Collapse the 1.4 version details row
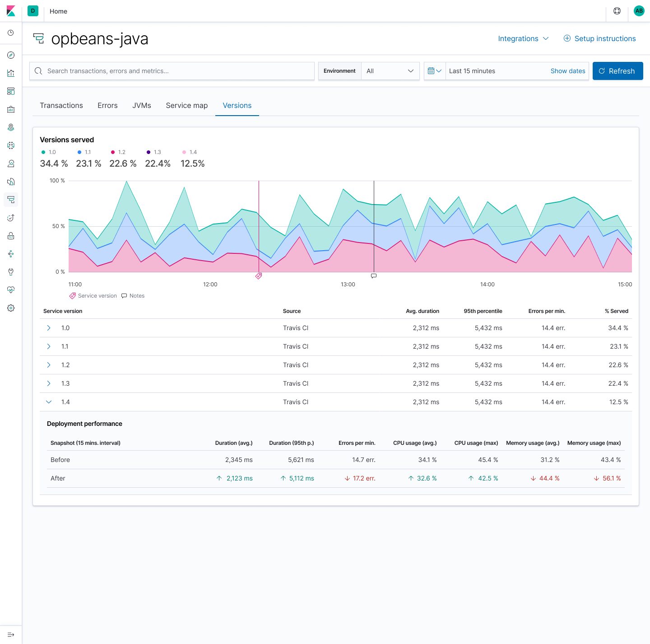650x644 pixels. (x=49, y=401)
